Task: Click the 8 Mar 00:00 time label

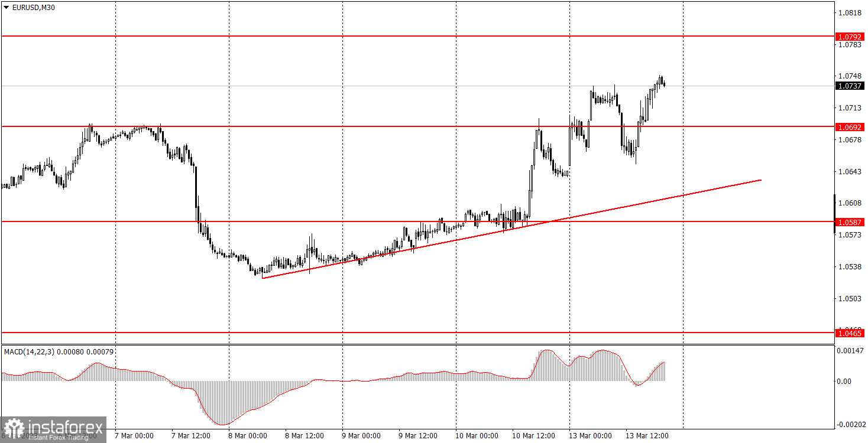Action: (x=247, y=436)
